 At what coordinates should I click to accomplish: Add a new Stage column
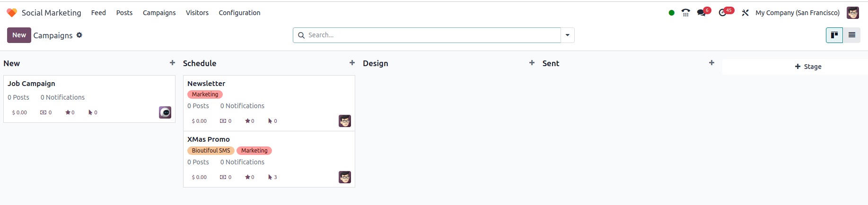[x=808, y=67]
